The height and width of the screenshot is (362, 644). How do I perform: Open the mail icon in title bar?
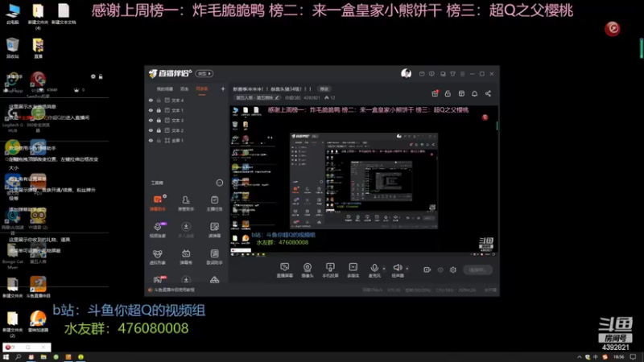point(422,74)
